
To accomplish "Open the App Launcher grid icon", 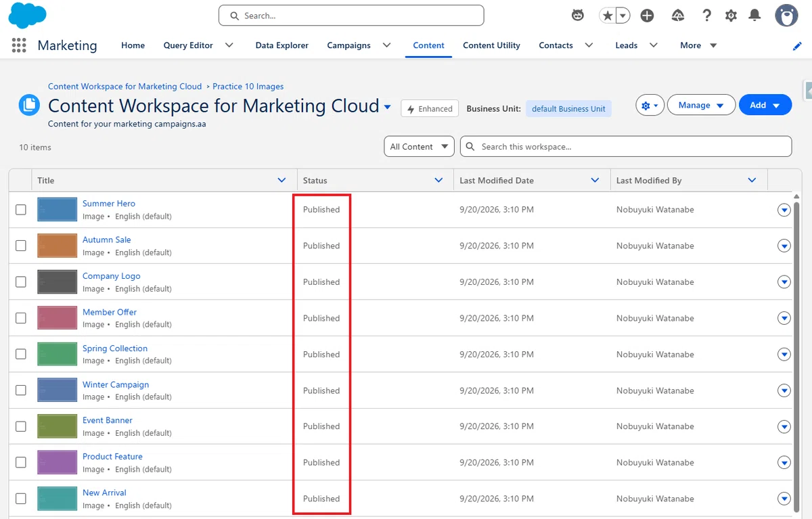I will [x=19, y=45].
